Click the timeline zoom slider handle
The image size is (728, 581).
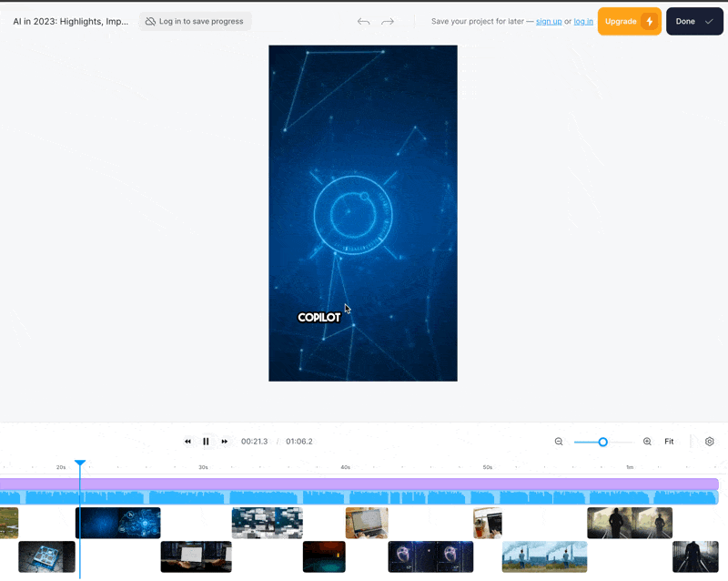point(602,442)
